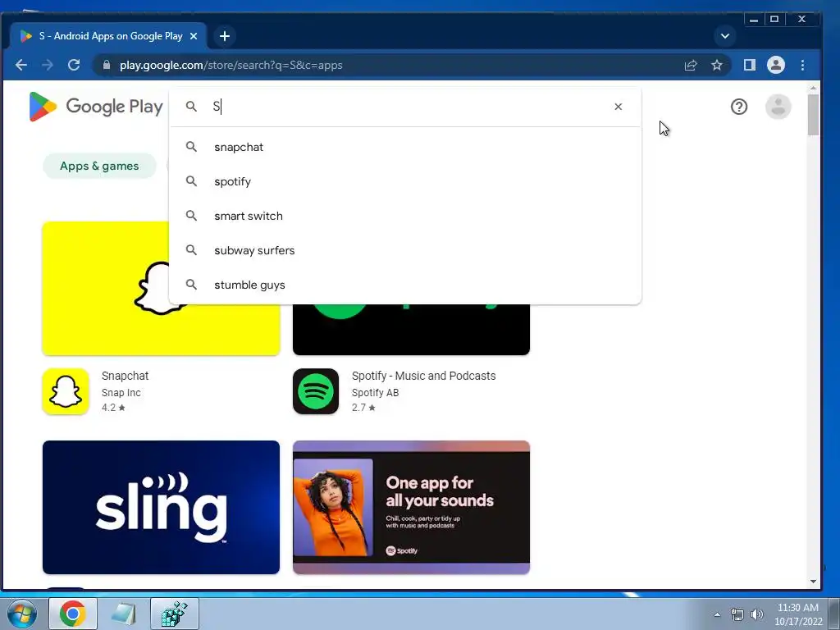Select the S - Android Apps on Google Play tab
This screenshot has height=630, width=840.
(x=109, y=36)
